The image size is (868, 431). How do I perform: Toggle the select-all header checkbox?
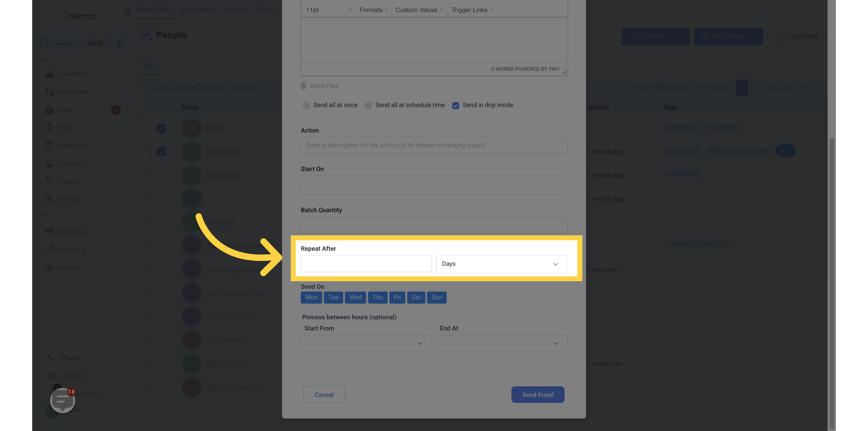[x=161, y=107]
